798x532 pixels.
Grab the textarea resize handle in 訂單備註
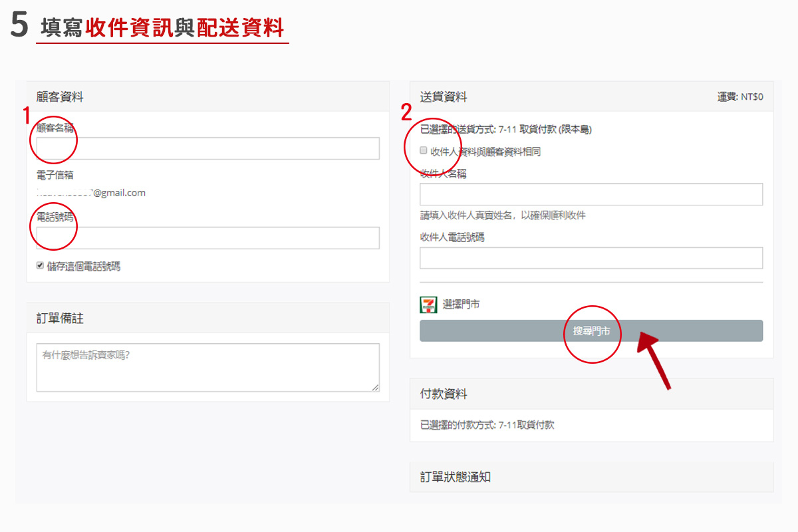click(x=376, y=388)
